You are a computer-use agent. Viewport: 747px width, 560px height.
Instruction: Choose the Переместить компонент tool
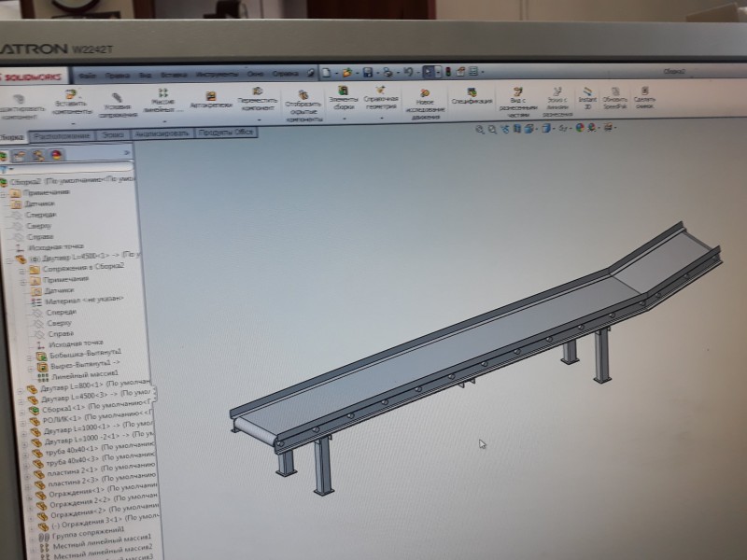click(258, 99)
